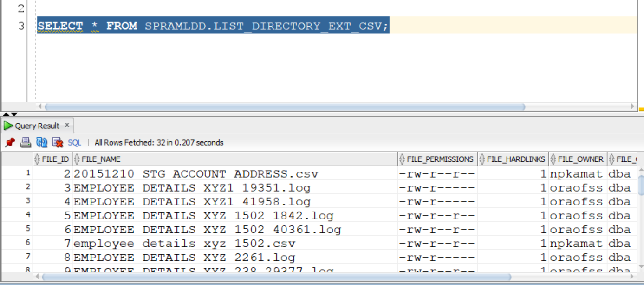Click the green run arrow on Query Result
Screen dimensions: 644x285
pos(8,125)
